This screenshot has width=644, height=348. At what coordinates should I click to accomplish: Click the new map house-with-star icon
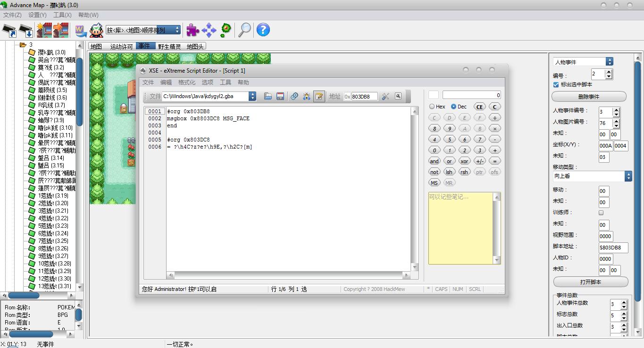coord(44,30)
